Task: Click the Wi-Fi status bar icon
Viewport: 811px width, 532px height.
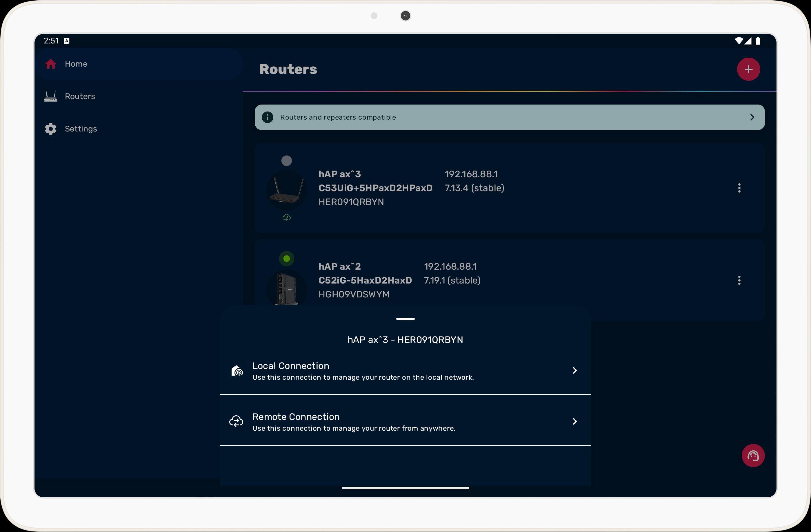Action: pyautogui.click(x=739, y=41)
